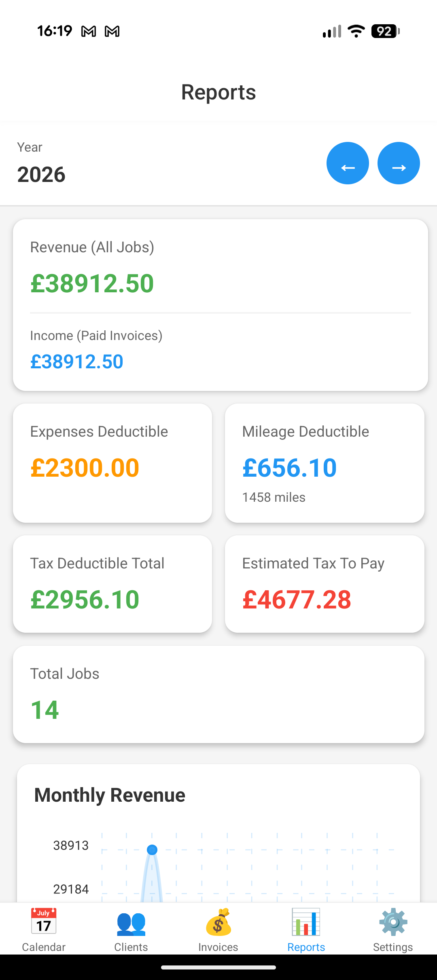Open the Total Jobs card

point(218,694)
